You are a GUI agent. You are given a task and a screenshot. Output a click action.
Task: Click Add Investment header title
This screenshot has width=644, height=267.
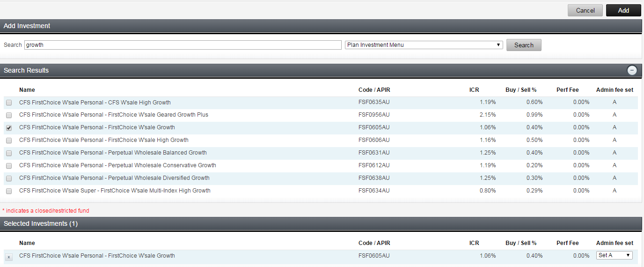pos(27,26)
